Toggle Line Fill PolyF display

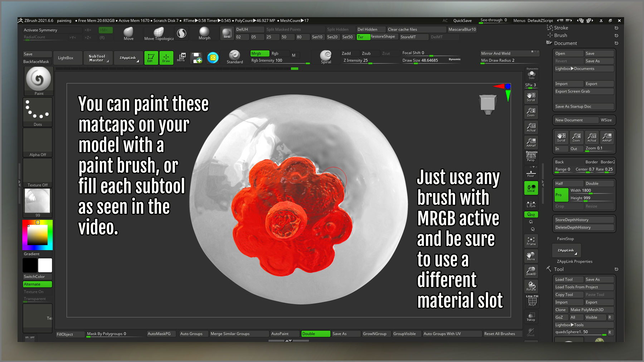pos(532,301)
